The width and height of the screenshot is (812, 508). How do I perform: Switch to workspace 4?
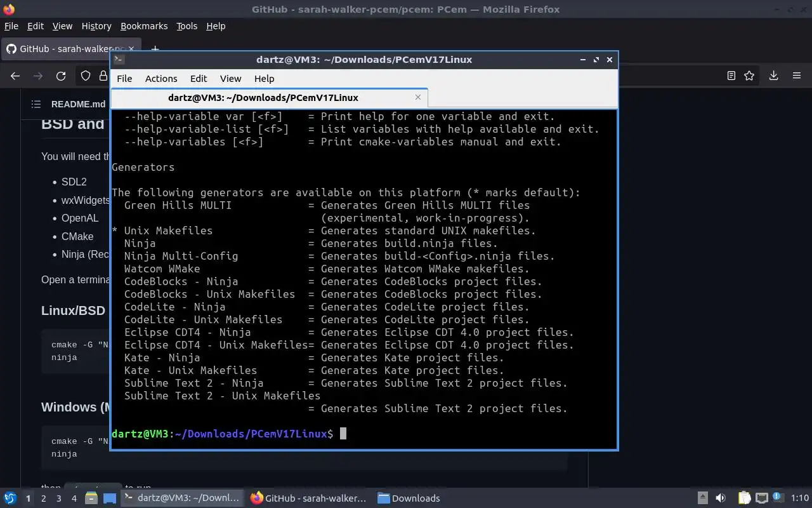(74, 498)
